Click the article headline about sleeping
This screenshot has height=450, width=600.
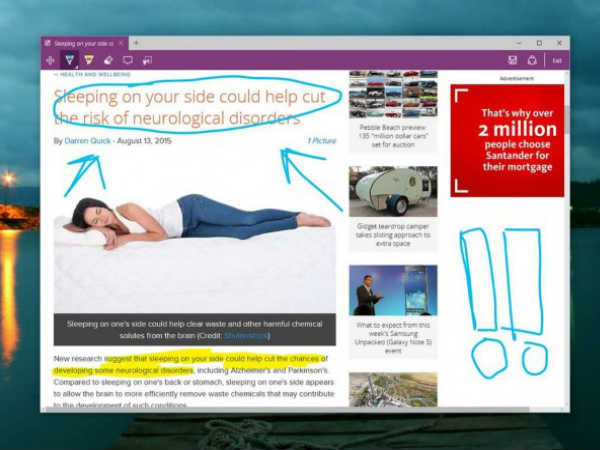[190, 108]
